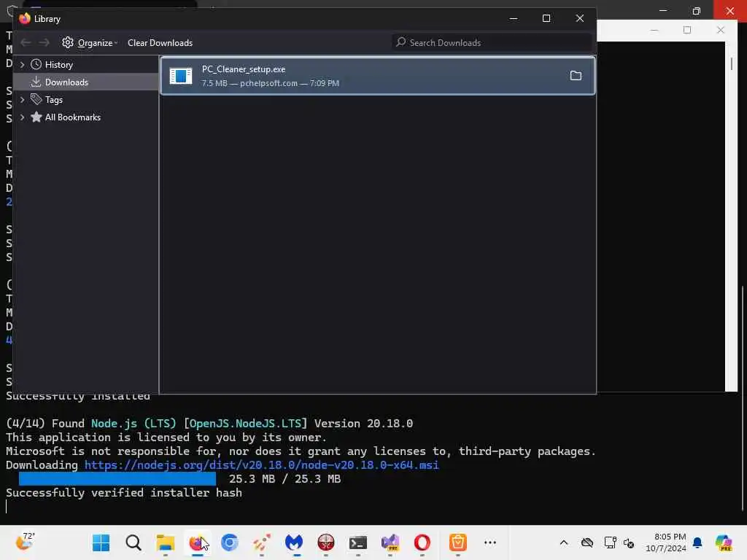Click the All Bookmarks star icon
This screenshot has width=747, height=560.
coord(36,117)
